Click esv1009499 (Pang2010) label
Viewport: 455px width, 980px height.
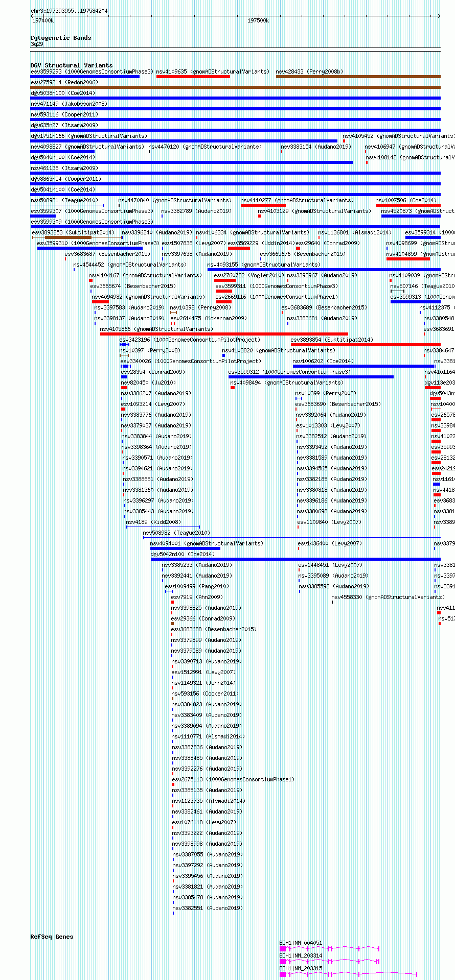click(x=197, y=587)
